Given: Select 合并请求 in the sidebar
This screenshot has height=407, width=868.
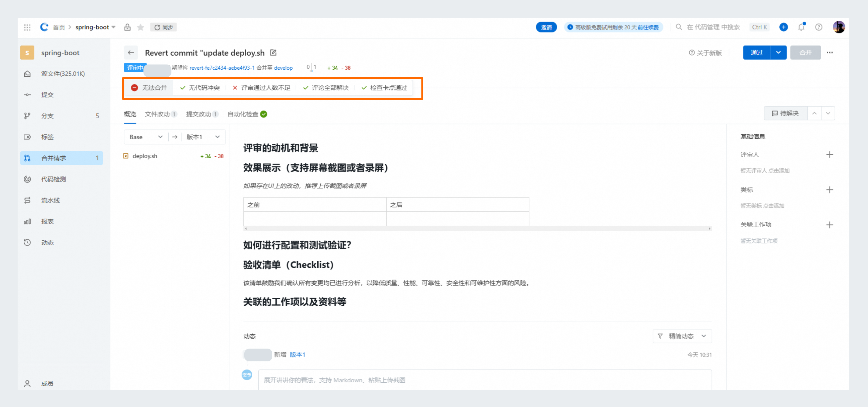Looking at the screenshot, I should tap(62, 158).
